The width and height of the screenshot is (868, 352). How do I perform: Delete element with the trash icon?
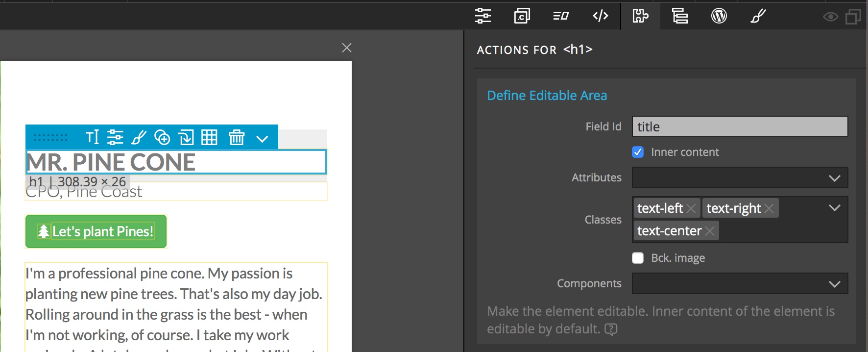[237, 137]
